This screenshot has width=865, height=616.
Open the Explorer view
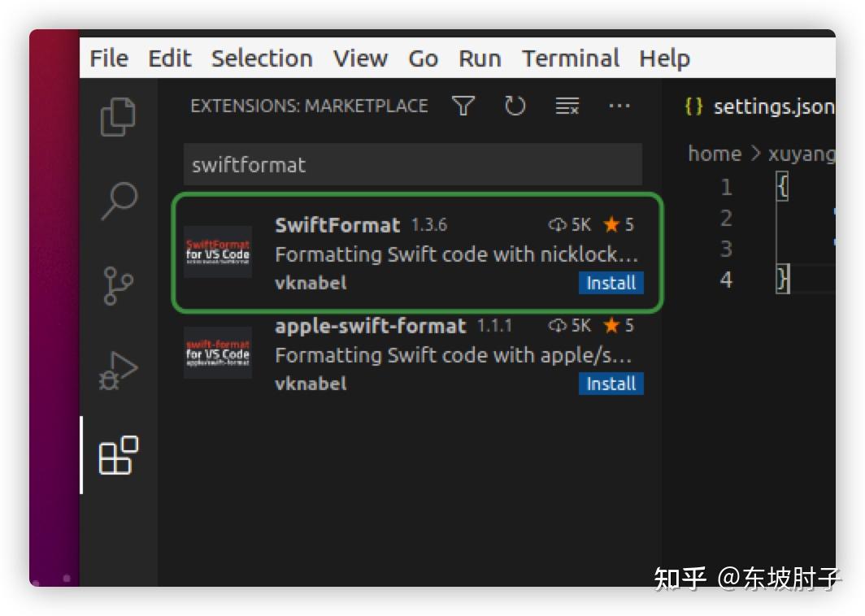pyautogui.click(x=118, y=115)
